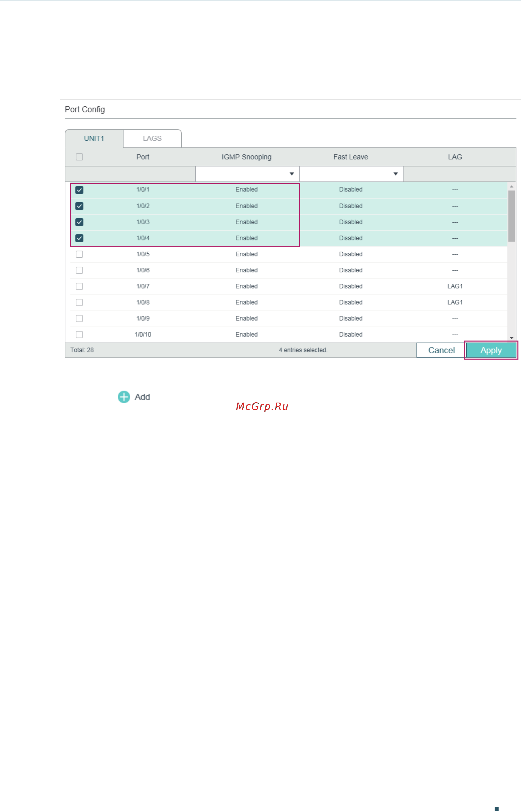The width and height of the screenshot is (521, 812).
Task: Click the 1/0/10 port cell
Action: pos(143,335)
